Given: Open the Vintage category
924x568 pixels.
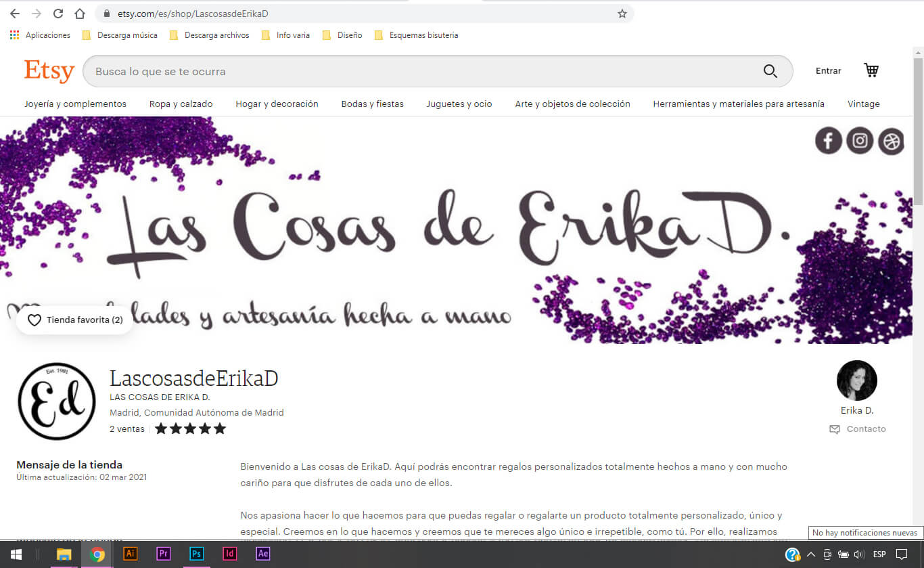Looking at the screenshot, I should point(864,104).
